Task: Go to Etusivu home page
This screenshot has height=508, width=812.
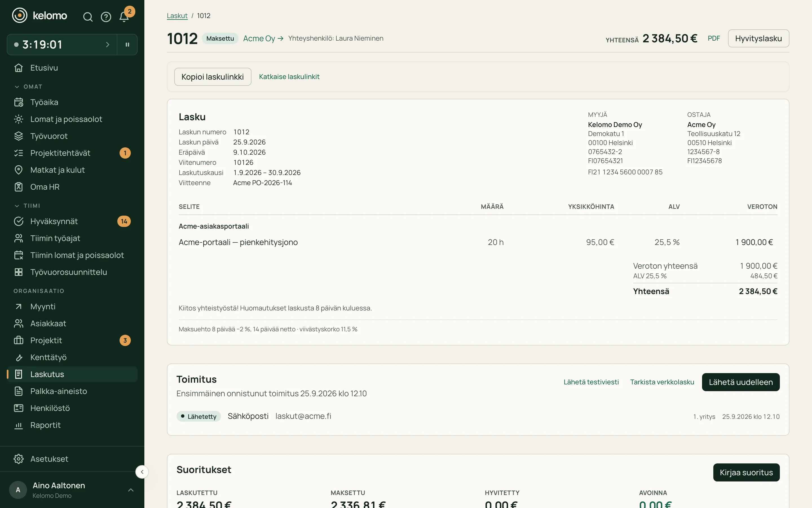Action: click(x=72, y=67)
